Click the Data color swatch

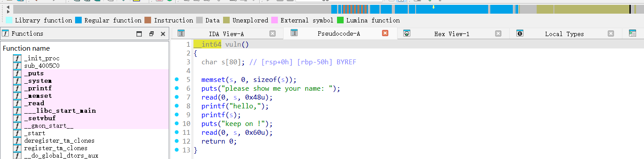click(x=200, y=20)
